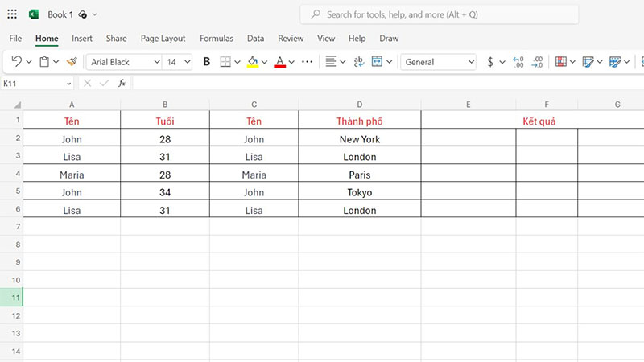The width and height of the screenshot is (644, 362).
Task: Open the Borders icon in ribbon
Action: [225, 62]
